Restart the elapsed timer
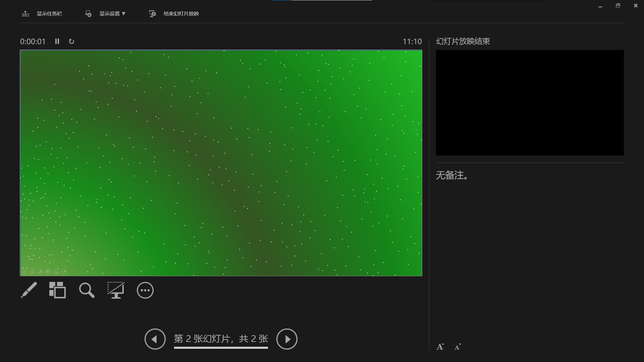This screenshot has width=644, height=362. (71, 41)
